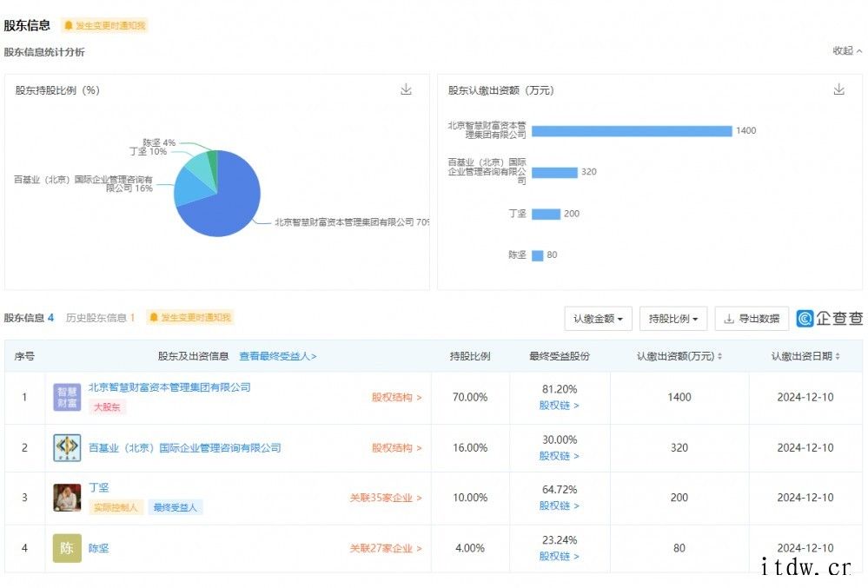Image resolution: width=868 pixels, height=588 pixels.
Task: Download the shareholder percentage pie chart
Action: [x=406, y=89]
